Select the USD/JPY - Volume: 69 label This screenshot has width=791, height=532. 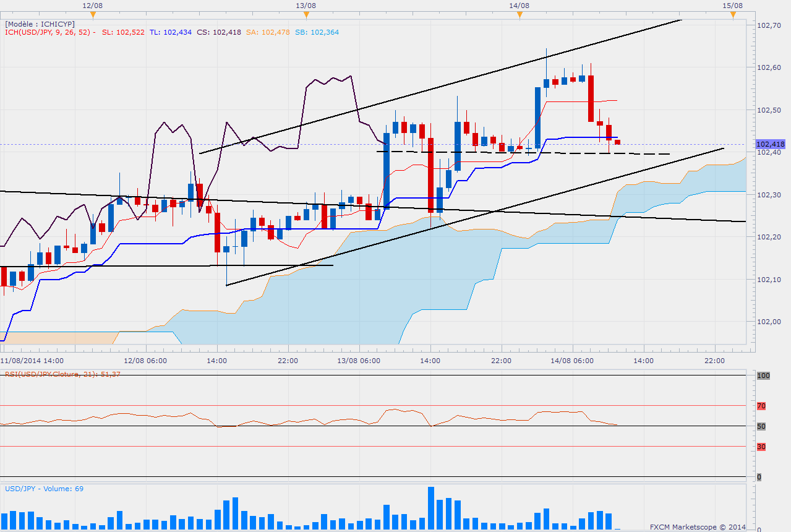pos(44,489)
